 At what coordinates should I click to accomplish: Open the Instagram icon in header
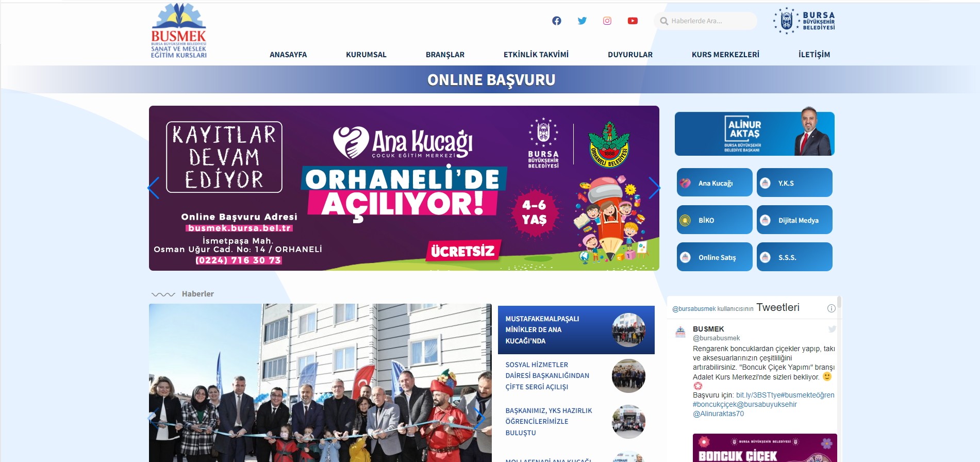coord(607,21)
